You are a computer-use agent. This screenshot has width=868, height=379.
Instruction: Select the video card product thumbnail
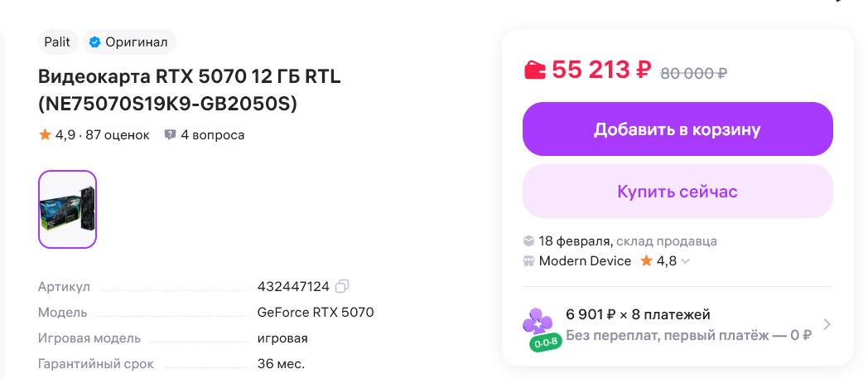coord(68,209)
